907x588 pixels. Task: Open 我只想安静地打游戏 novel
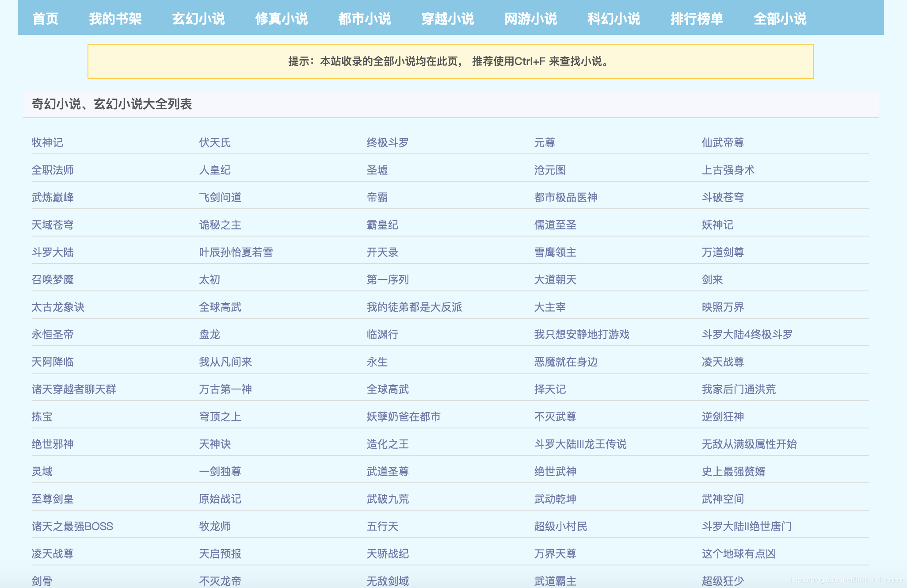(582, 334)
